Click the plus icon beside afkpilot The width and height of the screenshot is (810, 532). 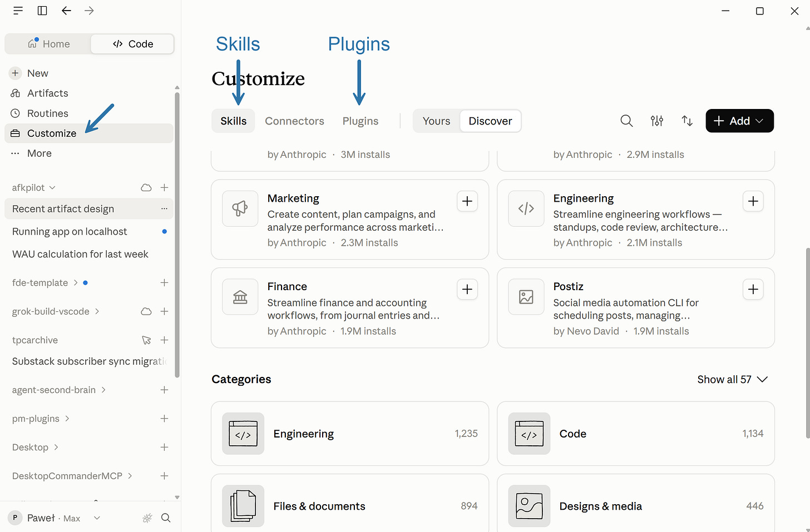tap(164, 188)
